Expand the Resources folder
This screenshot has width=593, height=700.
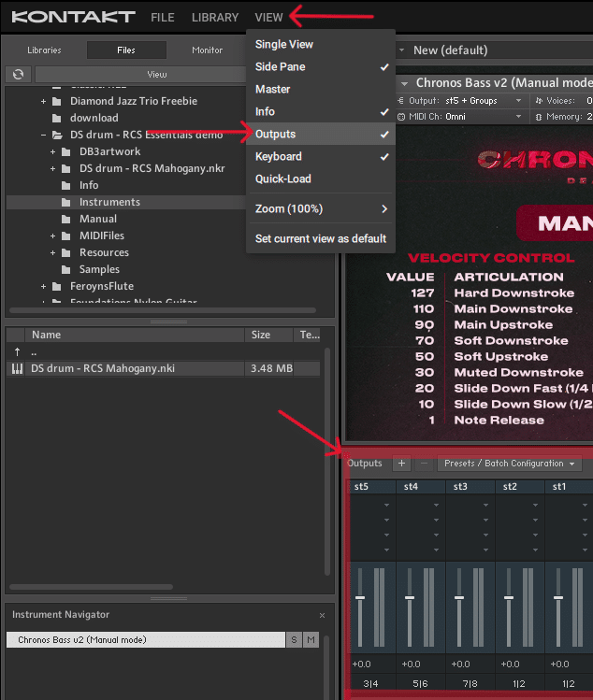pyautogui.click(x=52, y=253)
